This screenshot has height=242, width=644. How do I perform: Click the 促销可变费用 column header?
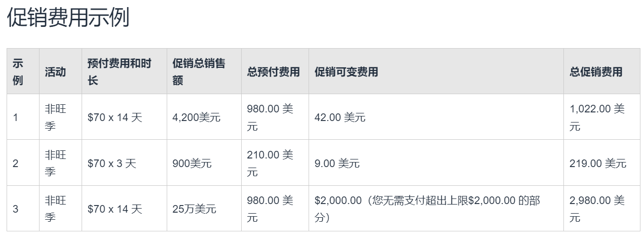point(346,71)
